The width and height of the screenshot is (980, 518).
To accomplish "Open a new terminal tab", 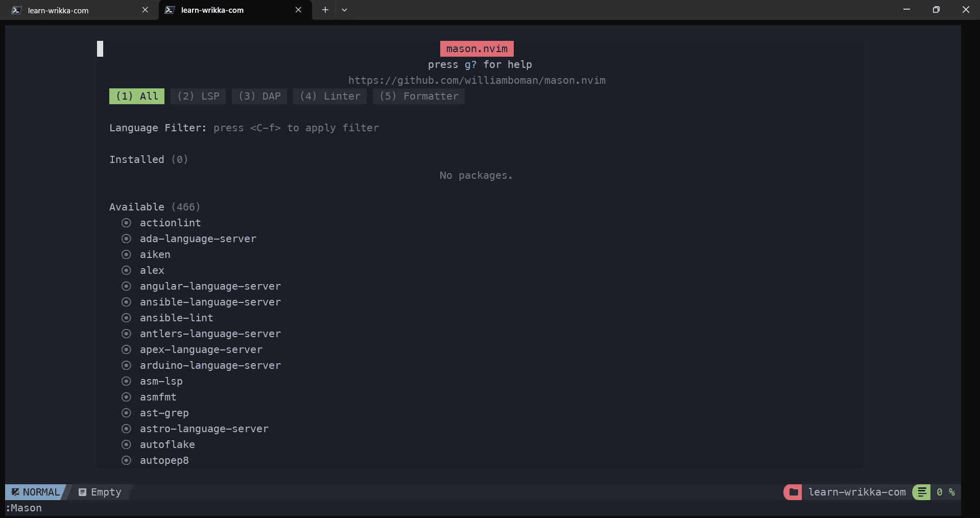I will pyautogui.click(x=325, y=10).
